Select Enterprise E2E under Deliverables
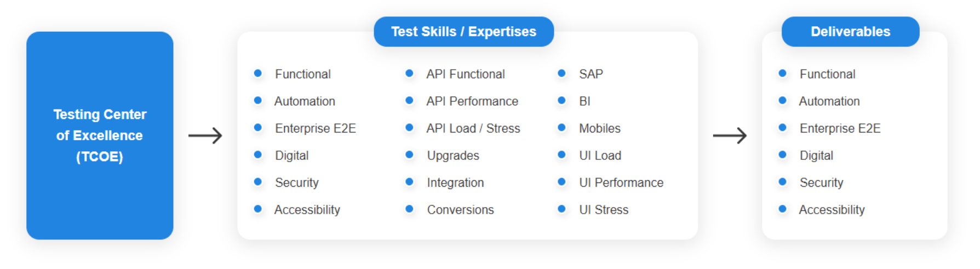The height and width of the screenshot is (269, 980). (x=840, y=128)
